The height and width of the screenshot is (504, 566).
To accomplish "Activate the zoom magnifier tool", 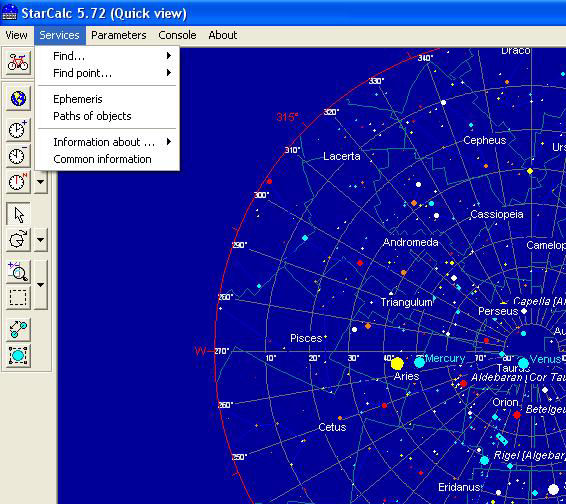I will (18, 272).
